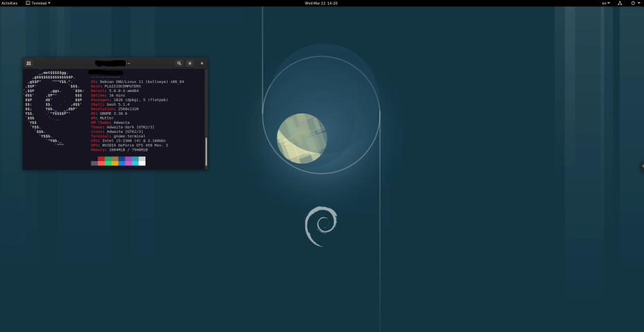The image size is (644, 332).
Task: Close the terminal window
Action: point(202,63)
